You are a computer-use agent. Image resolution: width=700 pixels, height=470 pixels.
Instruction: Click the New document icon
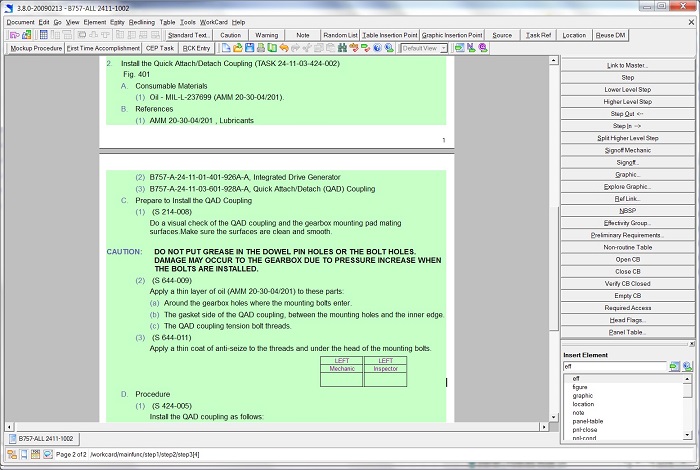(226, 48)
